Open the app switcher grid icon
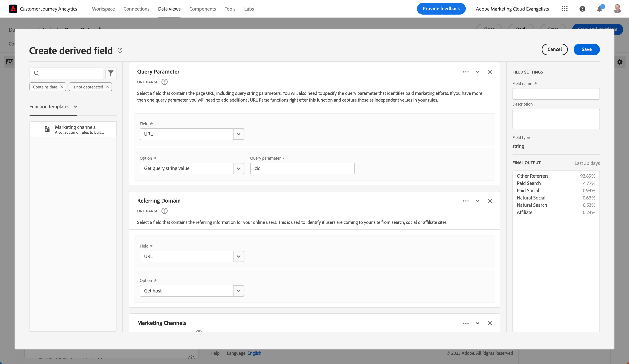Viewport: 629px width, 364px height. pyautogui.click(x=565, y=9)
